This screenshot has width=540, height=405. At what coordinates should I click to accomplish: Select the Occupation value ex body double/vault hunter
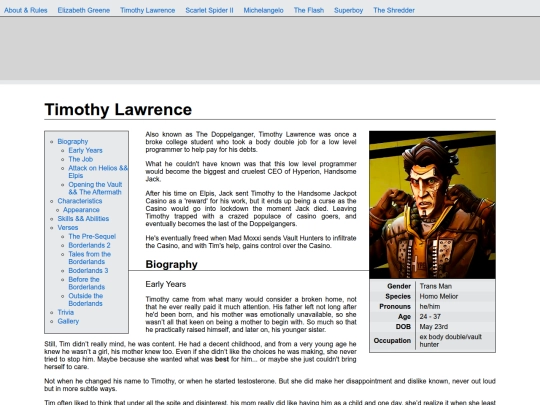[x=450, y=341]
